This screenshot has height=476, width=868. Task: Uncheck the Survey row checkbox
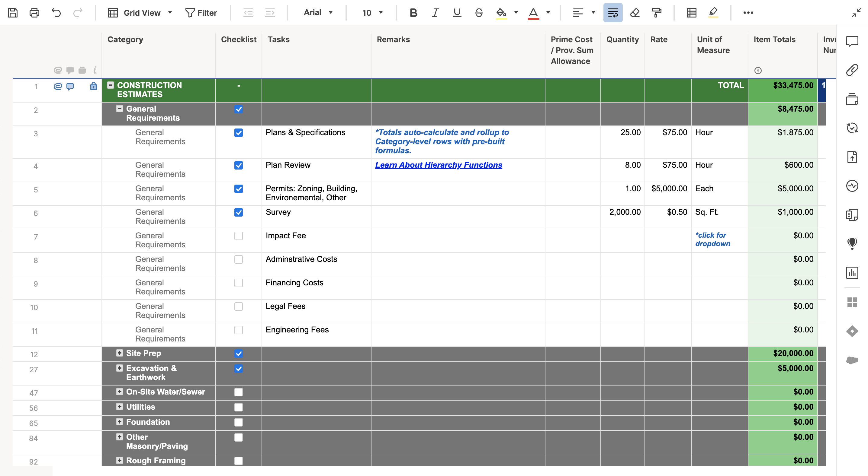[238, 212]
